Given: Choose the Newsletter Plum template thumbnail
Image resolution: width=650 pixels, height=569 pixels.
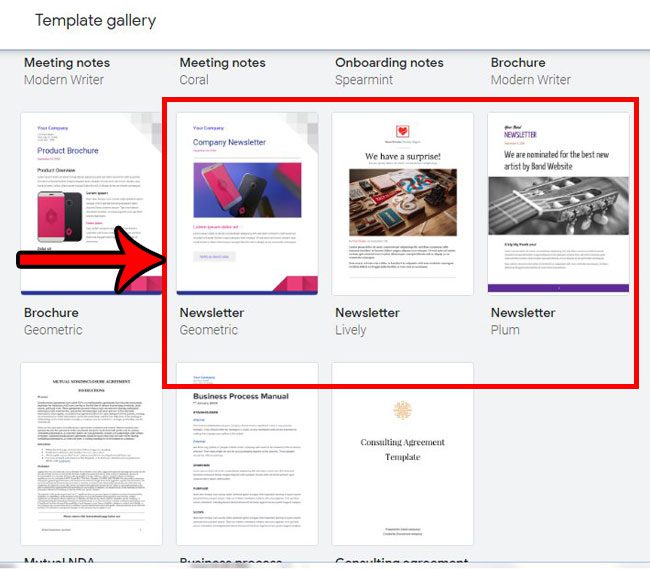Looking at the screenshot, I should point(558,203).
